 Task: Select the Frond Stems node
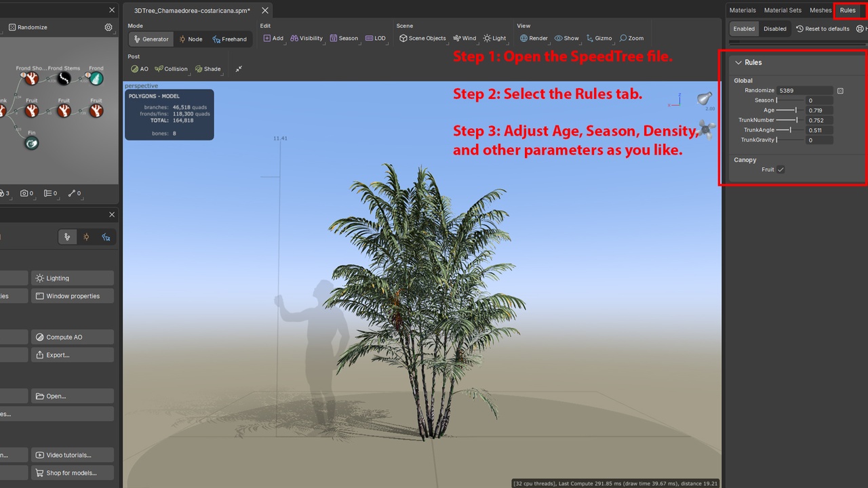click(64, 79)
